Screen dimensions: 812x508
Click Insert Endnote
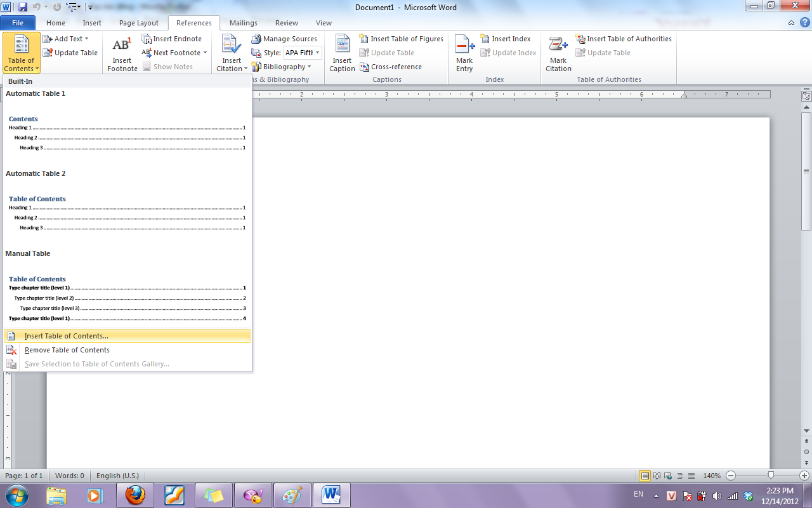coord(171,39)
